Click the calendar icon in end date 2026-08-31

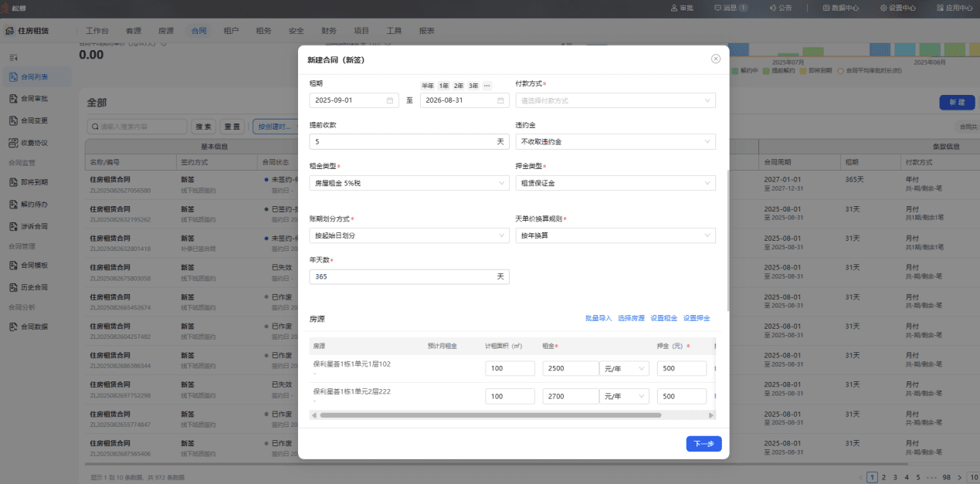pos(500,100)
